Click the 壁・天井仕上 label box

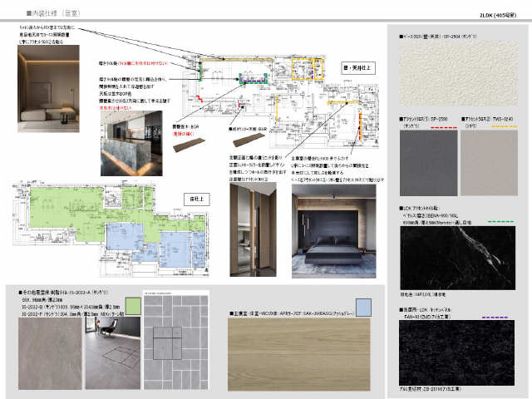pyautogui.click(x=358, y=68)
